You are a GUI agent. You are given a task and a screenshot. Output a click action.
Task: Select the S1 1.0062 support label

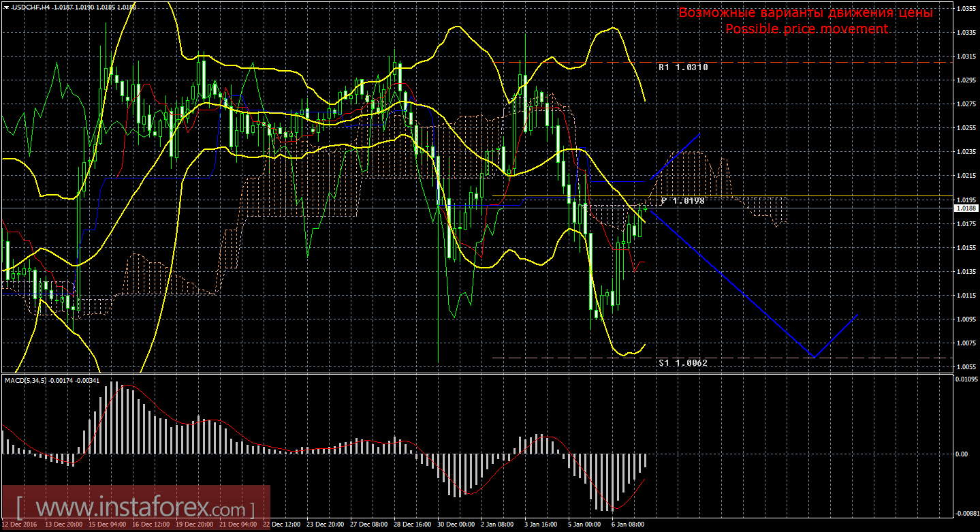tap(683, 363)
